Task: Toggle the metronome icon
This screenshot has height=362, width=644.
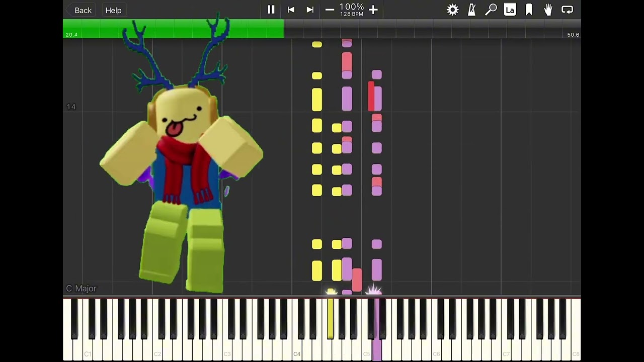Action: click(x=471, y=10)
